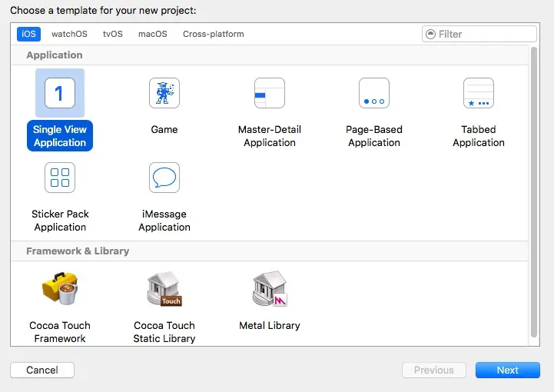Click the iMessage Application label
554x392 pixels.
[x=164, y=221]
